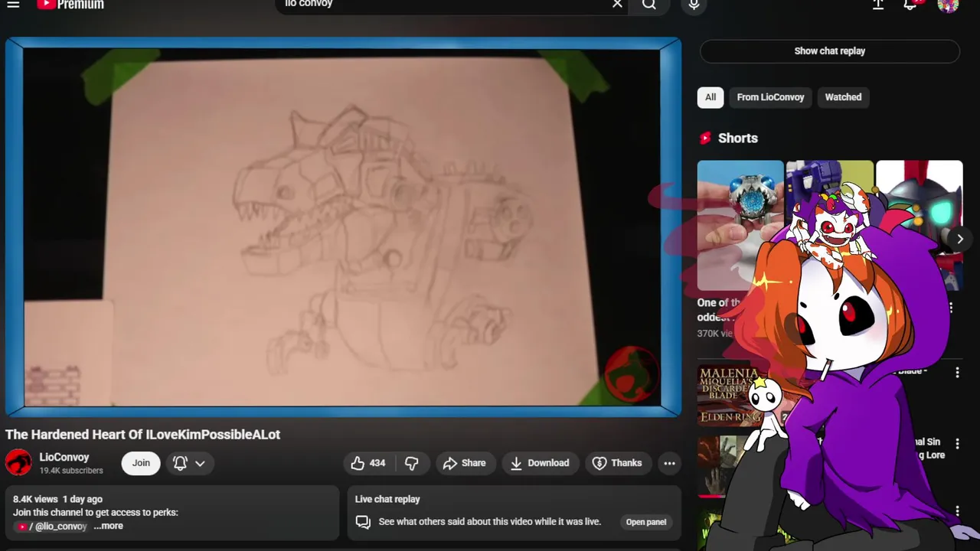The image size is (980, 551).
Task: Download the video
Action: tap(540, 463)
